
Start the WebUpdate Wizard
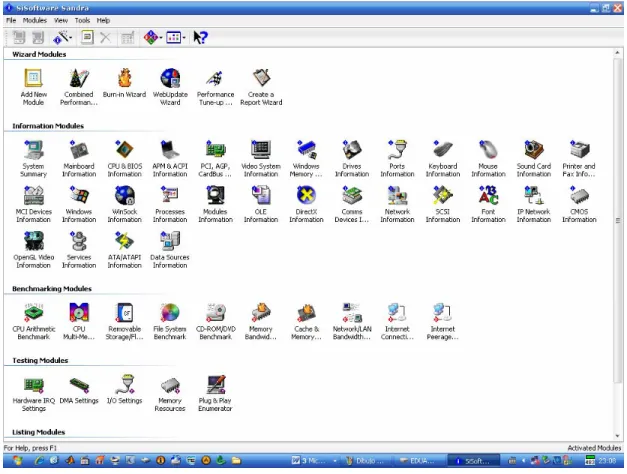pyautogui.click(x=170, y=86)
